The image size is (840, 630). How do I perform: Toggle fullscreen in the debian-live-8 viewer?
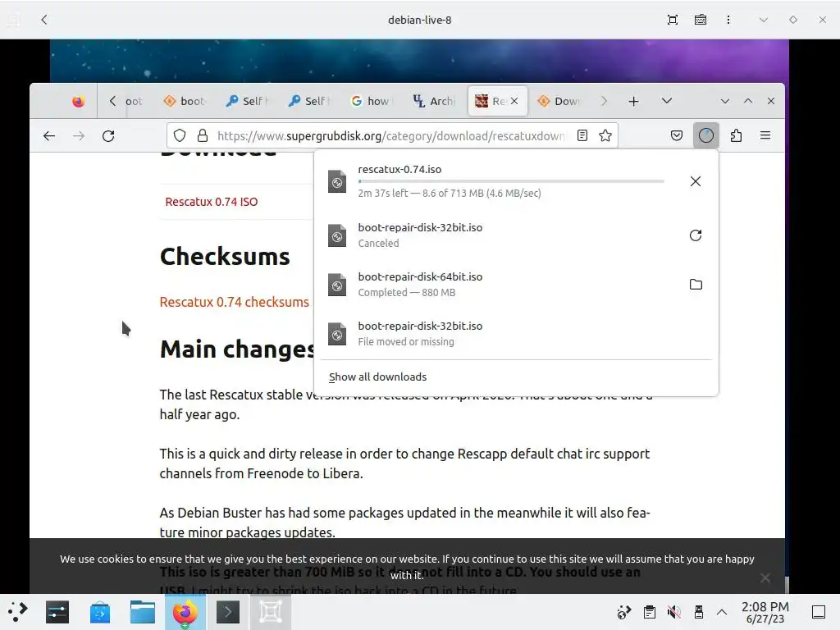click(x=673, y=20)
